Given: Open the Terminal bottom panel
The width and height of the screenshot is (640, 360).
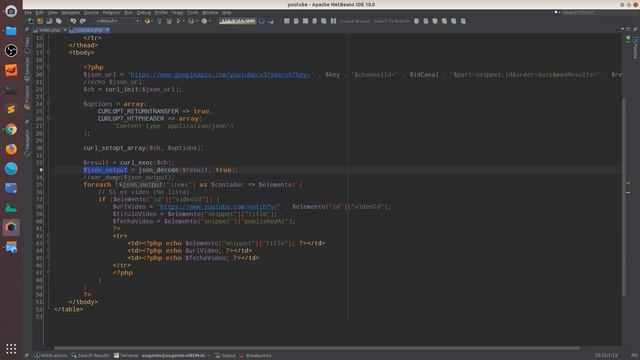Looking at the screenshot, I should tap(160, 356).
